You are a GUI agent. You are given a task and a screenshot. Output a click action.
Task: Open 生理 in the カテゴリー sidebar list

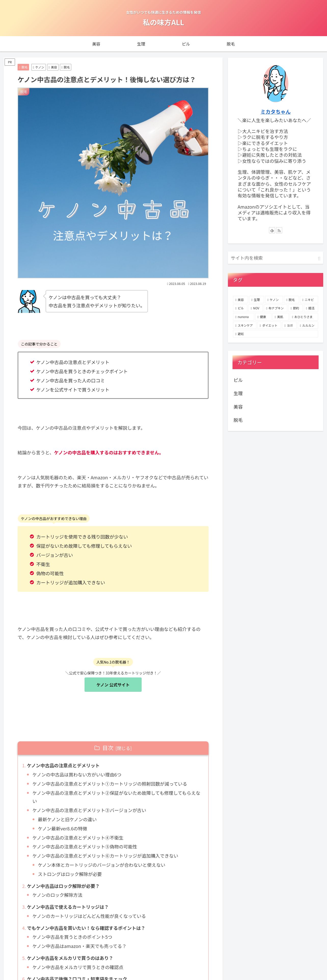[x=275, y=393]
